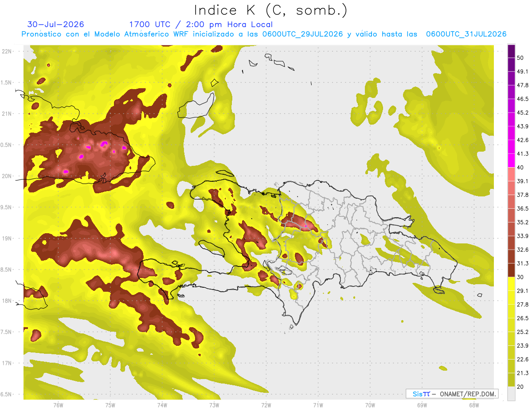Select the '21N' latitude axis label
The height and width of the screenshot is (411, 532).
[x=7, y=114]
